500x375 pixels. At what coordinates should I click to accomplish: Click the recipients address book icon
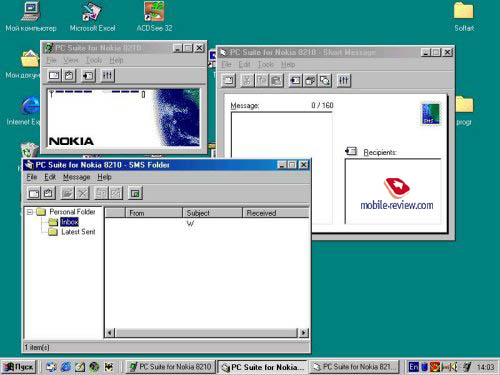(351, 151)
